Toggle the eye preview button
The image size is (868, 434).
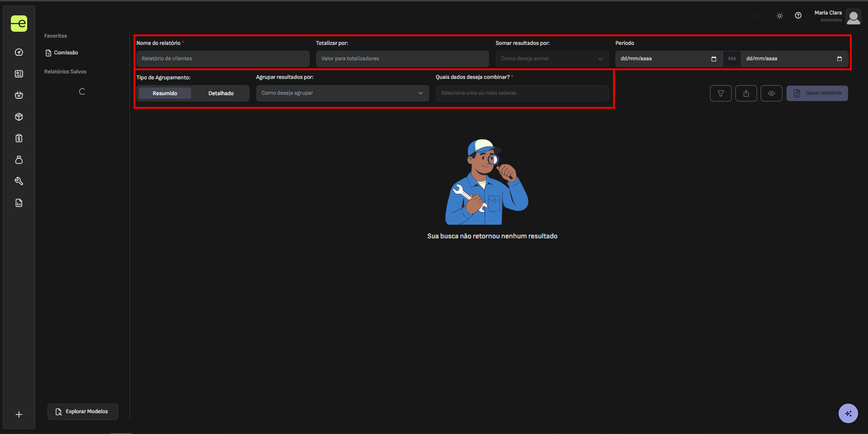[x=771, y=93]
